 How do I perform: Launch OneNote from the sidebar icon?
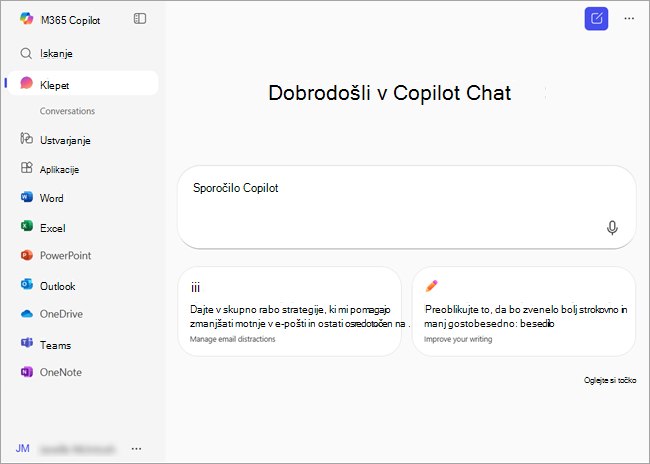[27, 372]
